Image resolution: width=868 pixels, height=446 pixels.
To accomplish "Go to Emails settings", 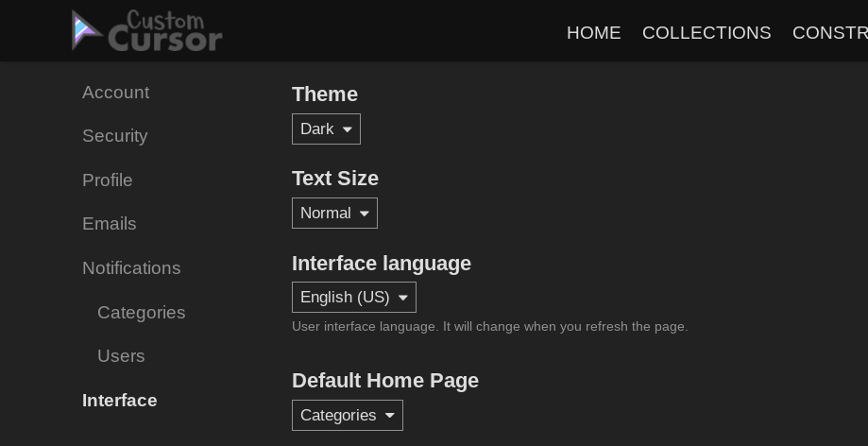I will point(109,224).
